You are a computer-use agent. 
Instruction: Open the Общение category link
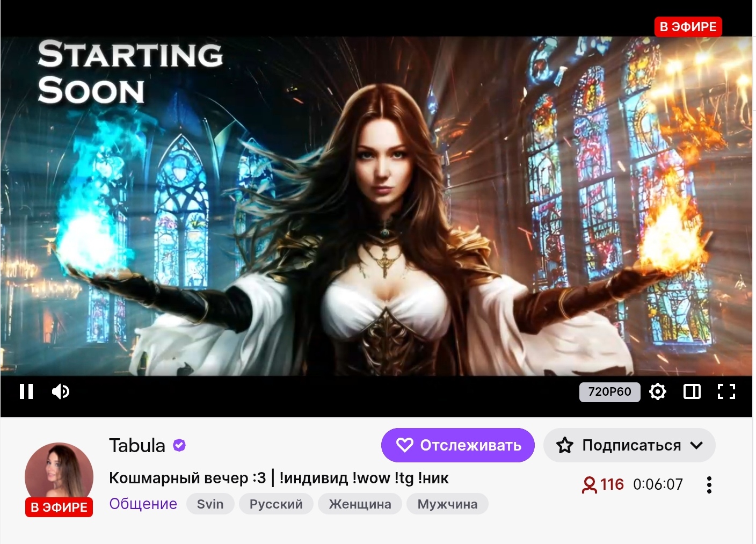pos(143,504)
